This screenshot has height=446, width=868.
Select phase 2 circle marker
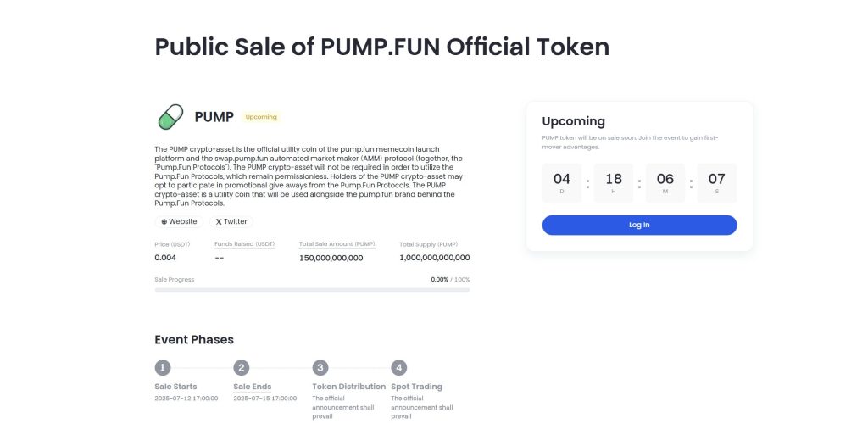coord(242,367)
